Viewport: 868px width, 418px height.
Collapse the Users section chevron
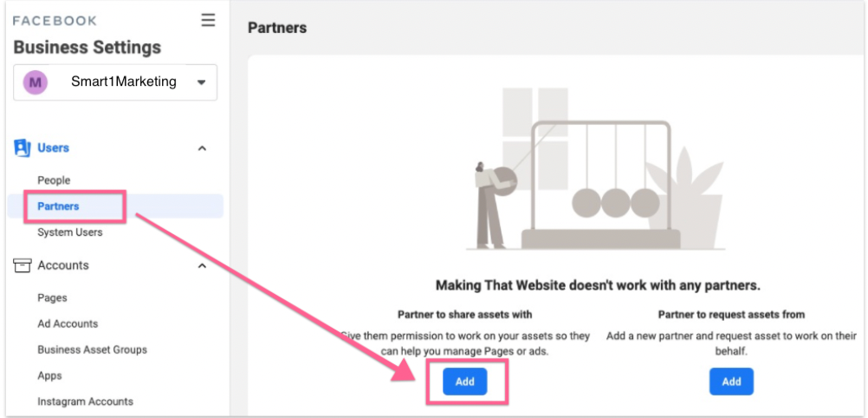202,148
